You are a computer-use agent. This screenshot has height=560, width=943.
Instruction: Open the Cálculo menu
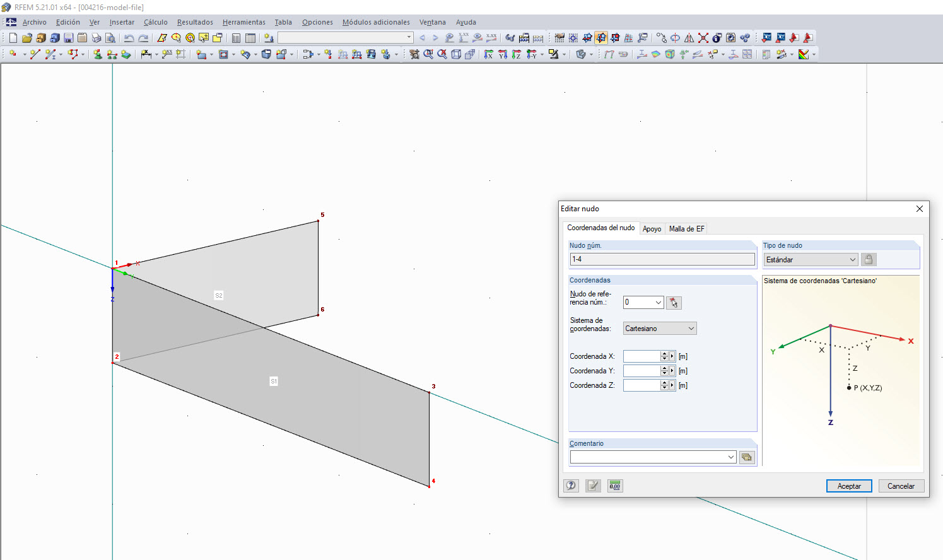click(156, 22)
